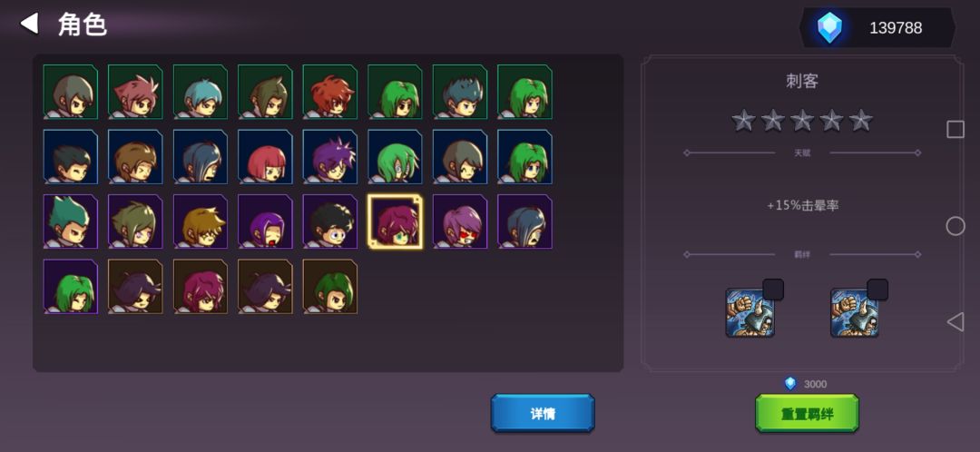Image resolution: width=980 pixels, height=452 pixels.
Task: Tap the left bond skill icon under 羁绊
Action: tap(750, 312)
